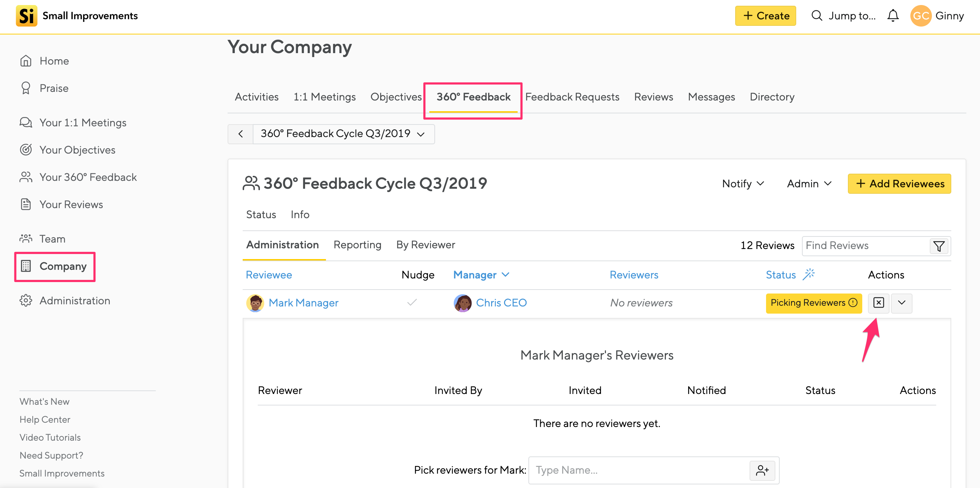Open Chris CEO profile link
This screenshot has height=488, width=980.
point(501,303)
